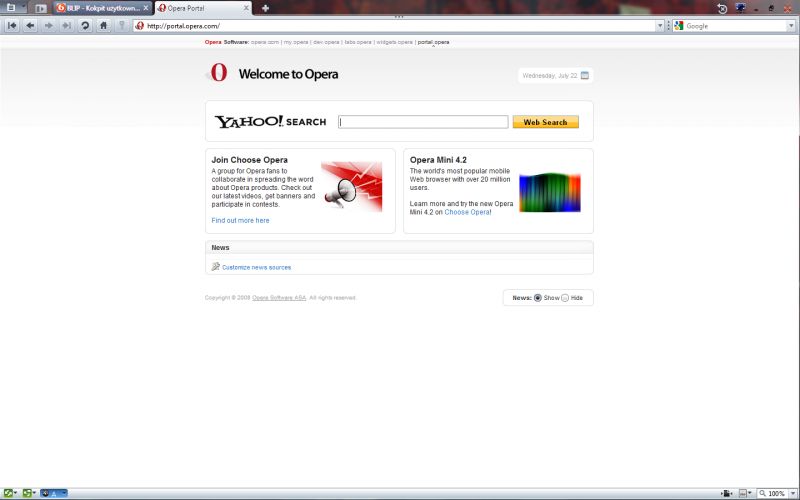Expand the address bar history dropdown
800x500 pixels.
click(x=660, y=26)
